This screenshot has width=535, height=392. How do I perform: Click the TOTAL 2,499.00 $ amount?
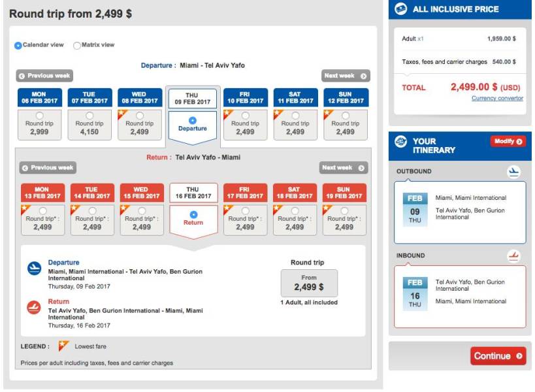coord(485,87)
